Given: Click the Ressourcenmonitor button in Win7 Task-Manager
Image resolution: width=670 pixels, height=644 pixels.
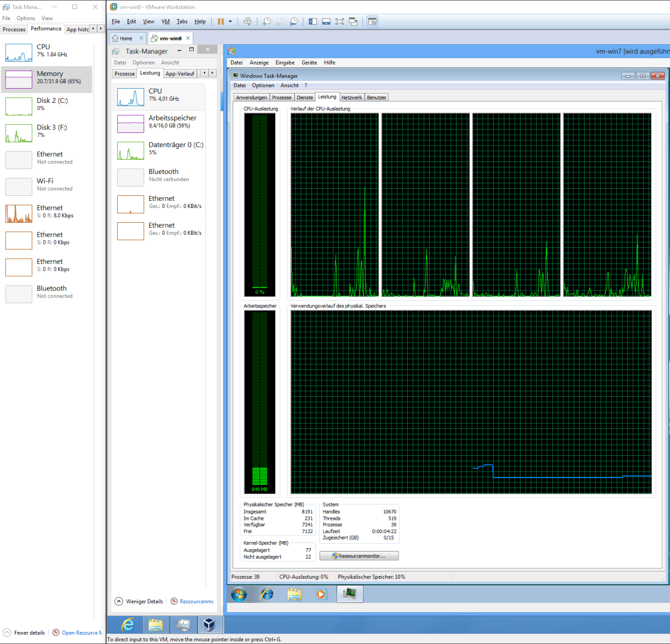Looking at the screenshot, I should [x=359, y=556].
